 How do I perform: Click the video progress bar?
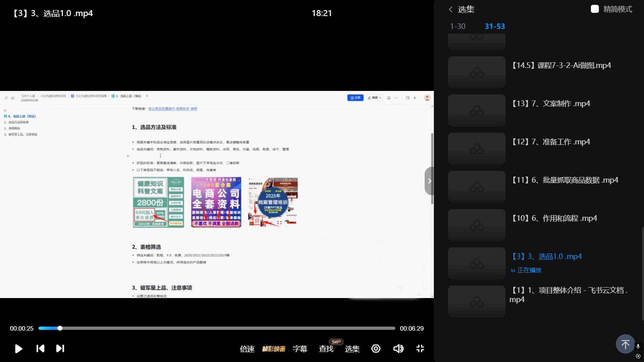217,328
